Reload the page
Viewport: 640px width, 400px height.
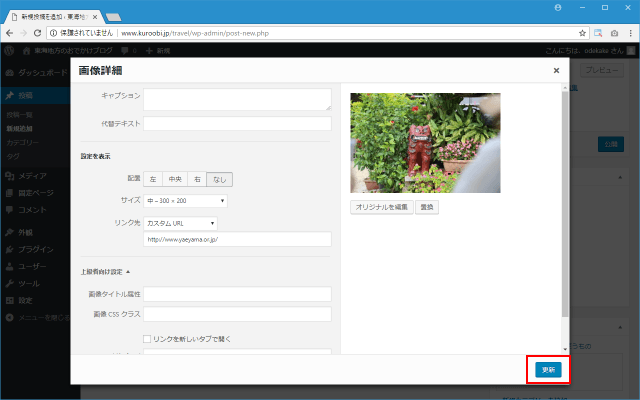(37, 33)
